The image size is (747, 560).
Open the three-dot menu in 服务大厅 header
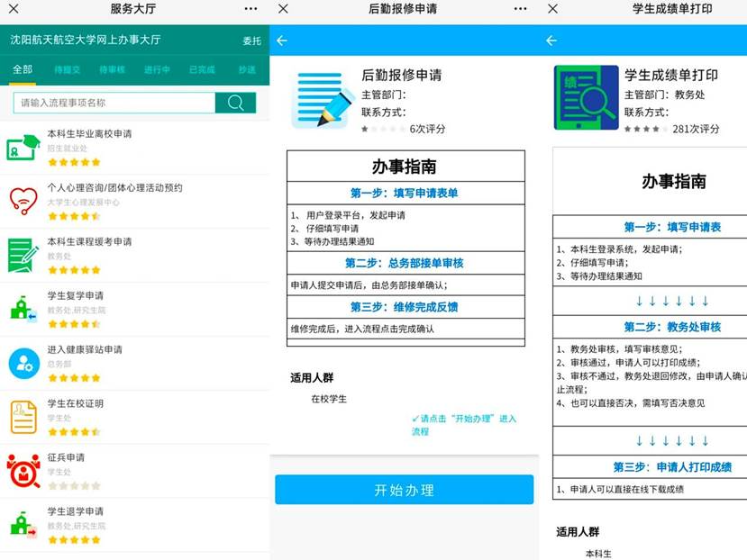(251, 9)
